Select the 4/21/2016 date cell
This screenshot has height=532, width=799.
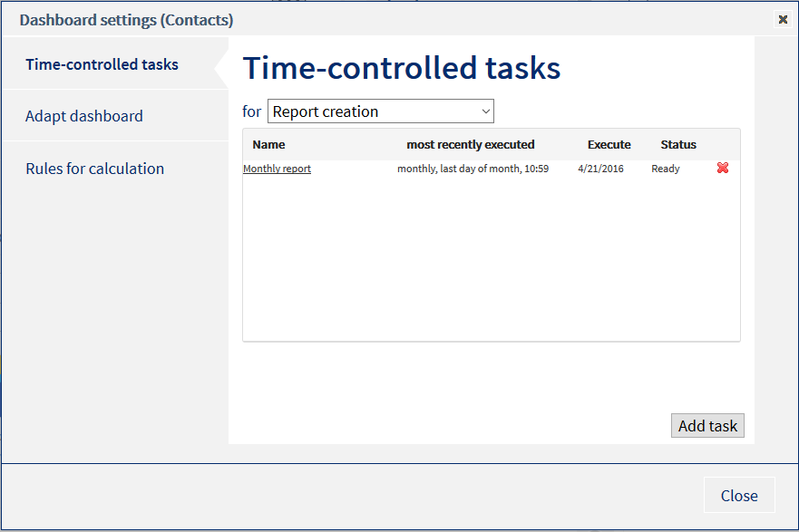click(600, 169)
